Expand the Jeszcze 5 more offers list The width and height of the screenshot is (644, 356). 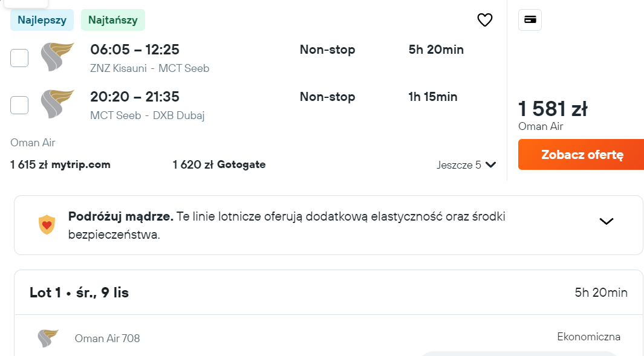(x=466, y=164)
